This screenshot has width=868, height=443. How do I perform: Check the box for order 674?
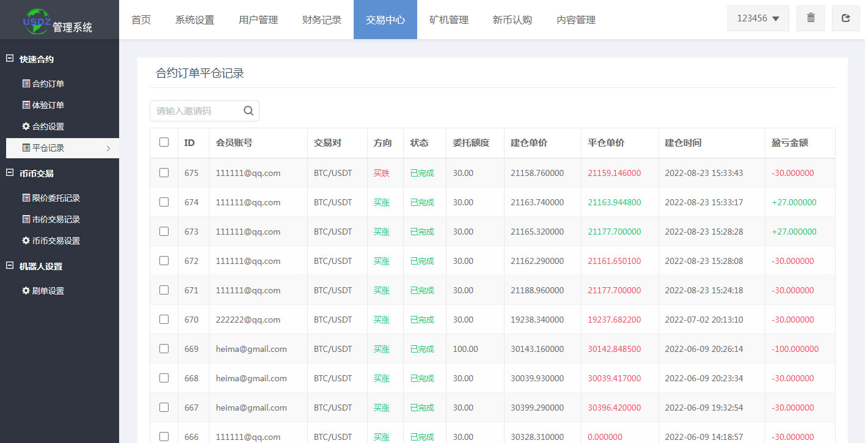(x=164, y=202)
